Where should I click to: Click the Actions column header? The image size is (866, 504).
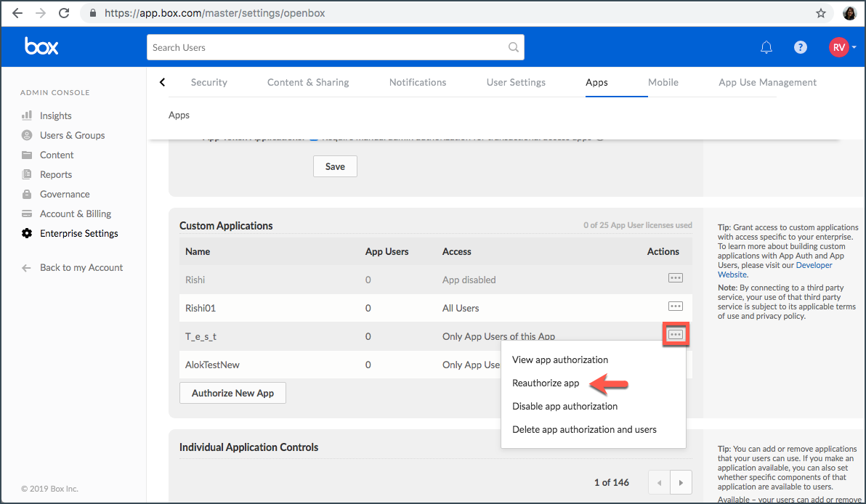point(663,252)
